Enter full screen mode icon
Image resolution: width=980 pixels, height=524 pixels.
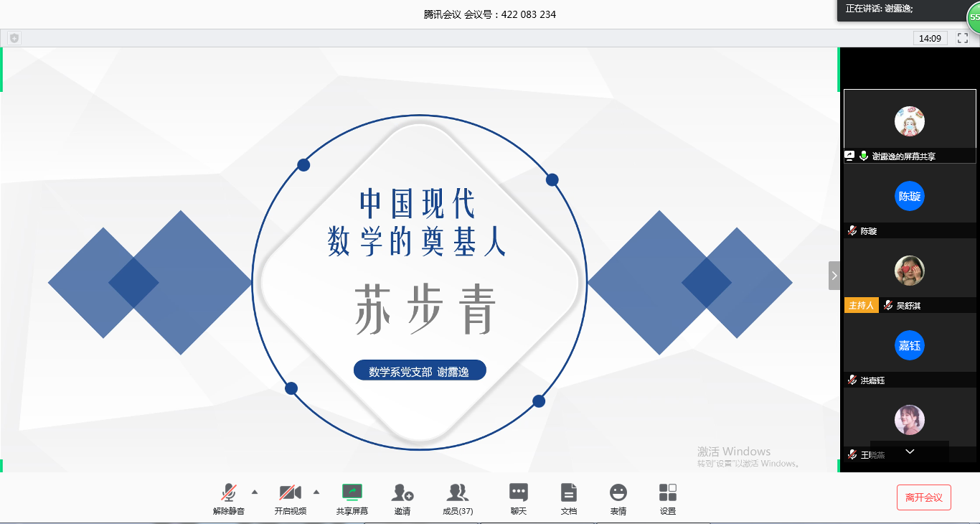tap(963, 38)
